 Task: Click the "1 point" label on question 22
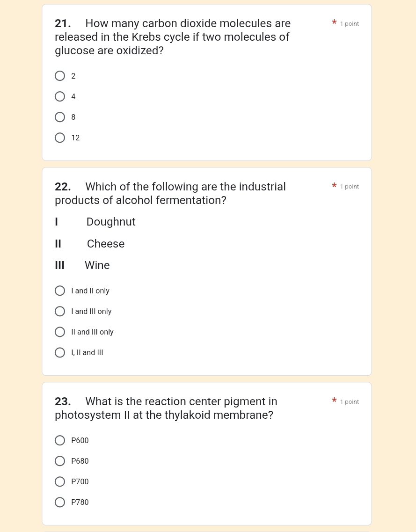tap(350, 186)
